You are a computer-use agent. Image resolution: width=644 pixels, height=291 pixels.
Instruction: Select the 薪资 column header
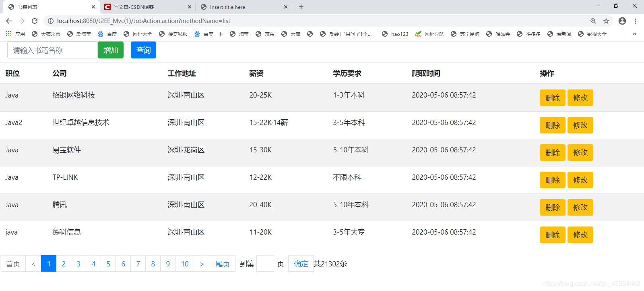256,73
